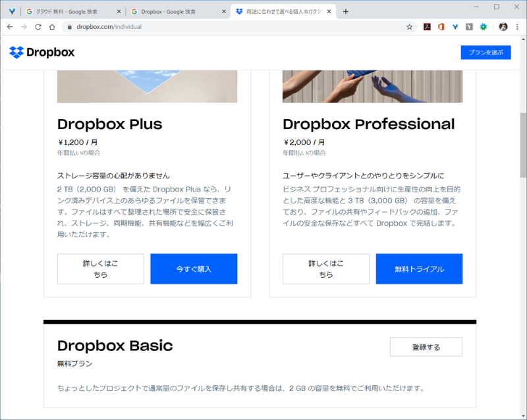Open the Adobe Acrobat extension icon

(427, 27)
